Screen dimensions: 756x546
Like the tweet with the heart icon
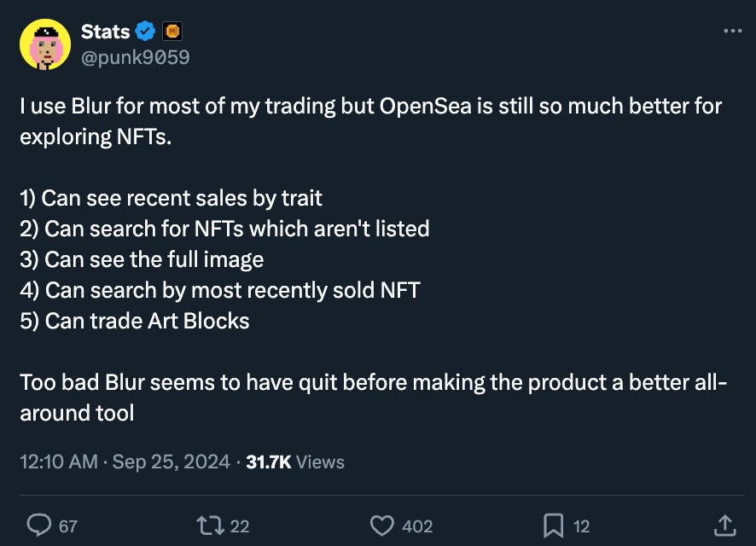382,526
